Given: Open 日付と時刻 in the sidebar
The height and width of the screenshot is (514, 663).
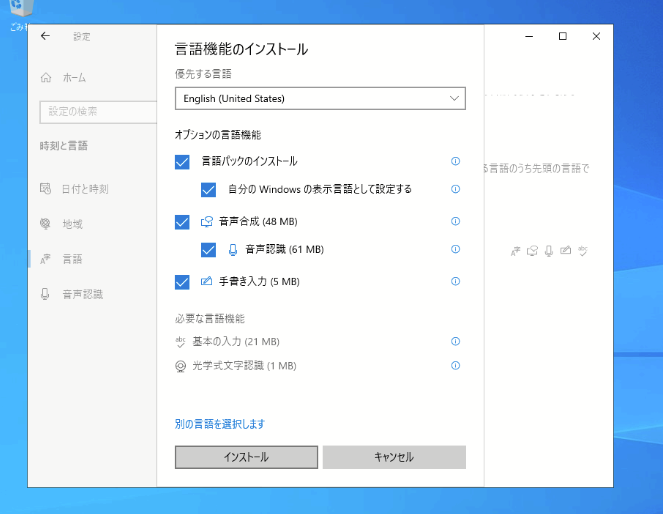Looking at the screenshot, I should click(85, 188).
